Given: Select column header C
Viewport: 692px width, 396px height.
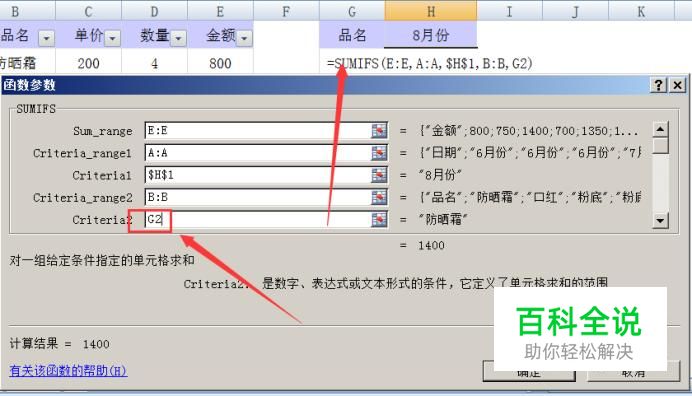Looking at the screenshot, I should (88, 11).
